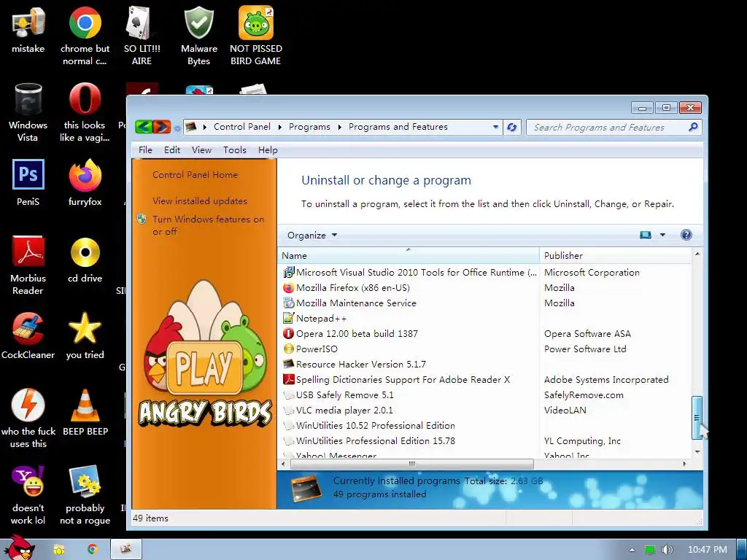Click Control Panel Home link

click(x=195, y=175)
